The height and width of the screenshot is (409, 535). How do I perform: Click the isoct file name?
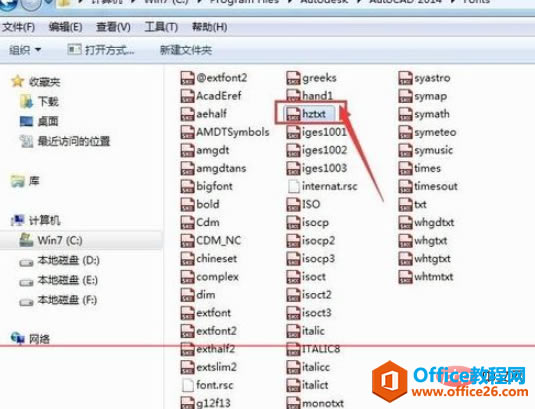point(314,277)
